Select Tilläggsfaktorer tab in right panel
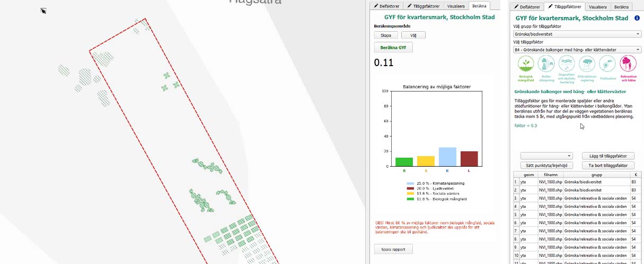The height and width of the screenshot is (264, 644). click(x=564, y=7)
